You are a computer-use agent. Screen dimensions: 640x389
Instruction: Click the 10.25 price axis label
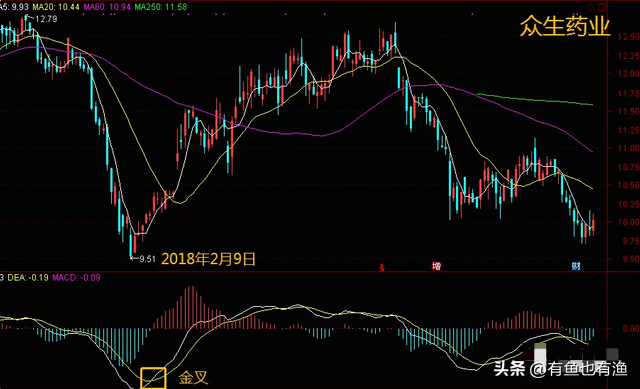point(629,204)
